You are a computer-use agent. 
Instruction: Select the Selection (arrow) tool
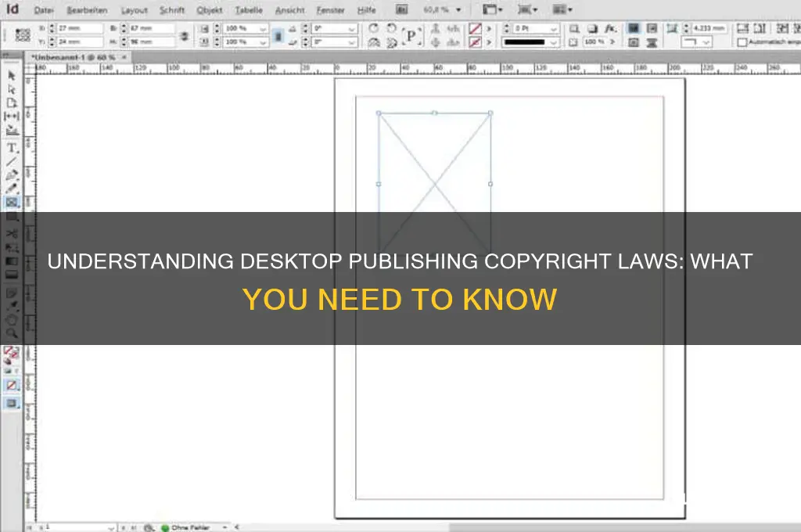click(11, 76)
